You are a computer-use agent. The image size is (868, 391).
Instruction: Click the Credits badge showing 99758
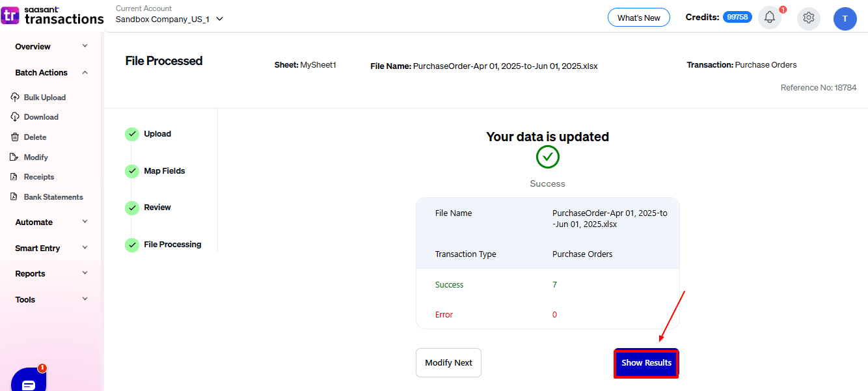(x=737, y=16)
